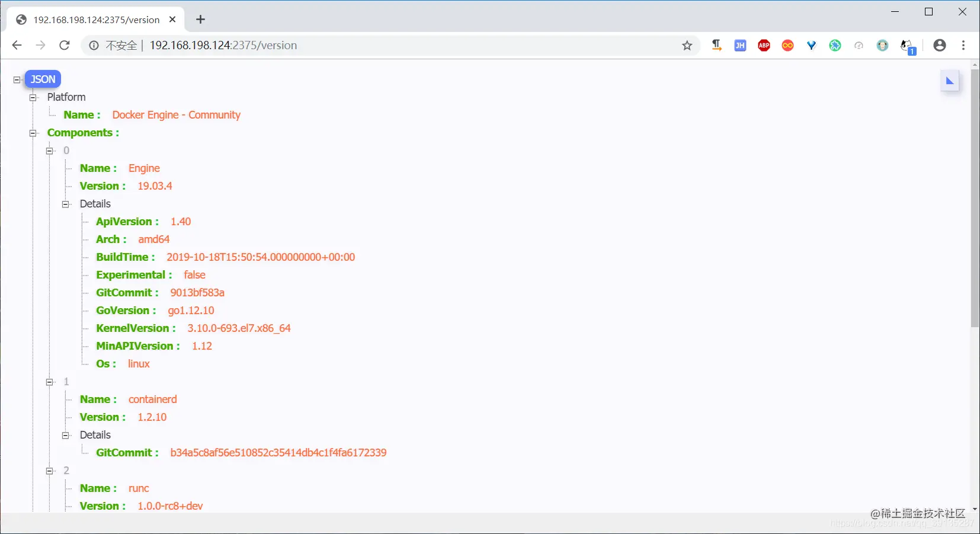Click the GoVersion value go1.12.10
Screen dimensions: 980x534
(x=191, y=311)
